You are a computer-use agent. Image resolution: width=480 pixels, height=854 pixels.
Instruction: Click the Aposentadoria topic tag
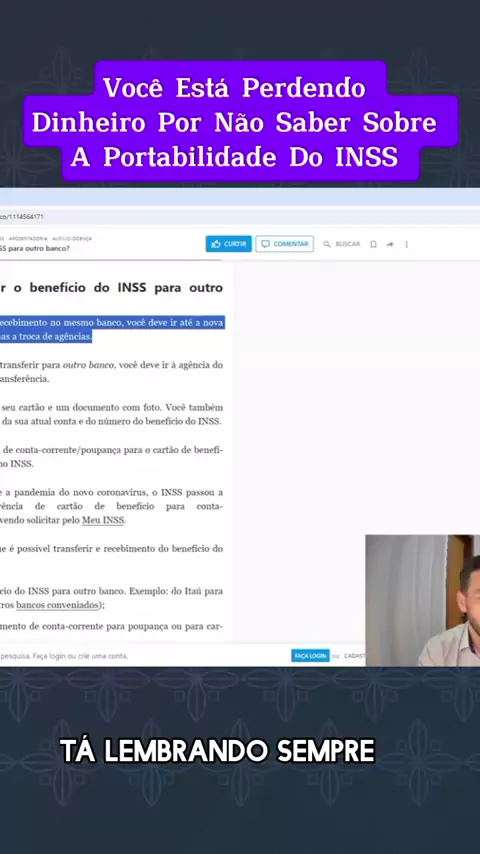coord(27,239)
